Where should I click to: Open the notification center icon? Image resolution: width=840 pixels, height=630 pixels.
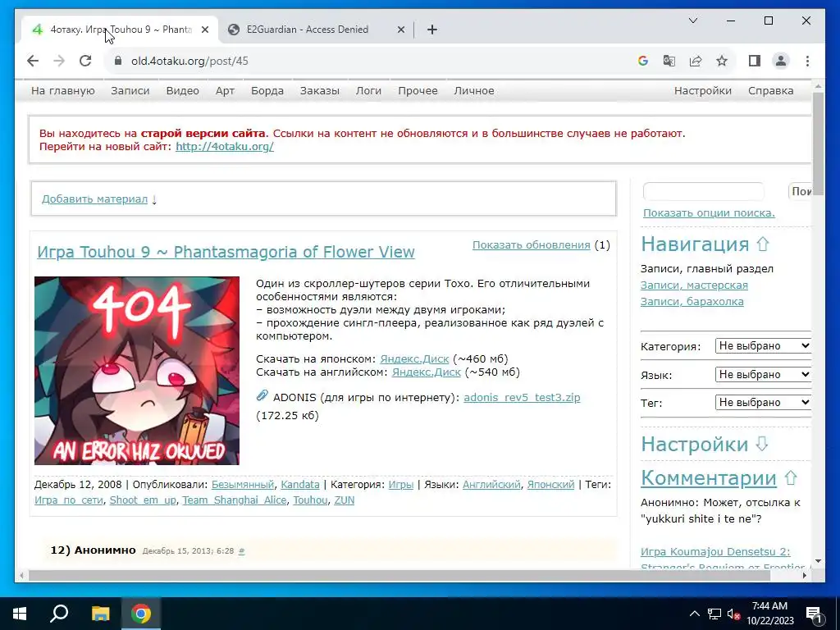[814, 614]
